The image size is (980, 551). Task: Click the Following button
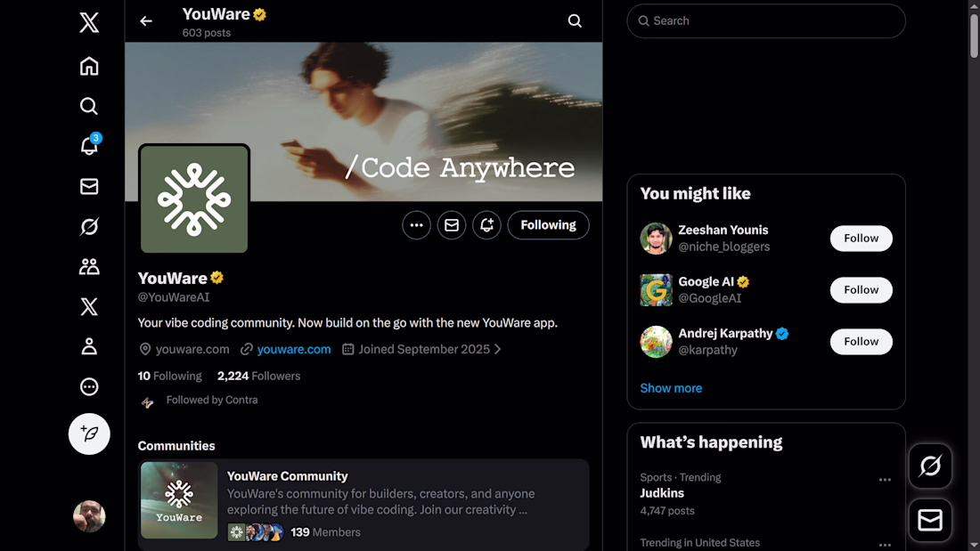pyautogui.click(x=548, y=225)
